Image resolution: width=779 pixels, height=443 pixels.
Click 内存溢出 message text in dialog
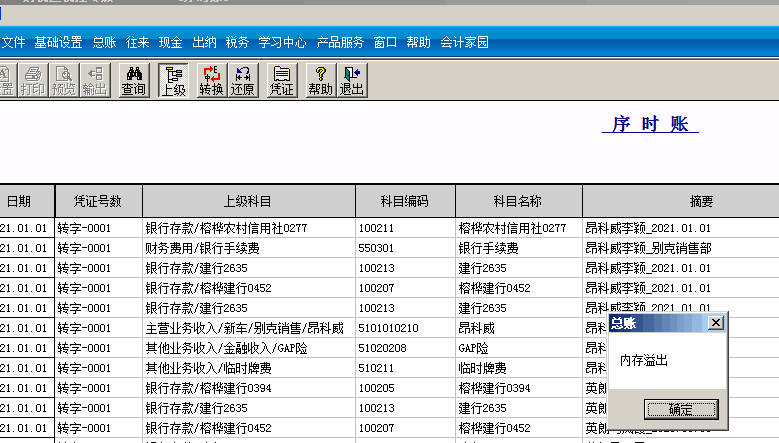(x=644, y=361)
